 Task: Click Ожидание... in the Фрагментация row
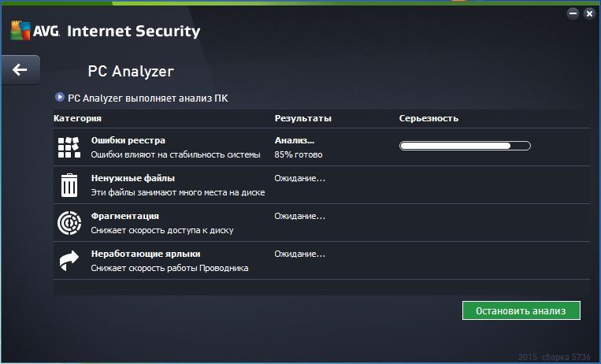pyautogui.click(x=300, y=216)
